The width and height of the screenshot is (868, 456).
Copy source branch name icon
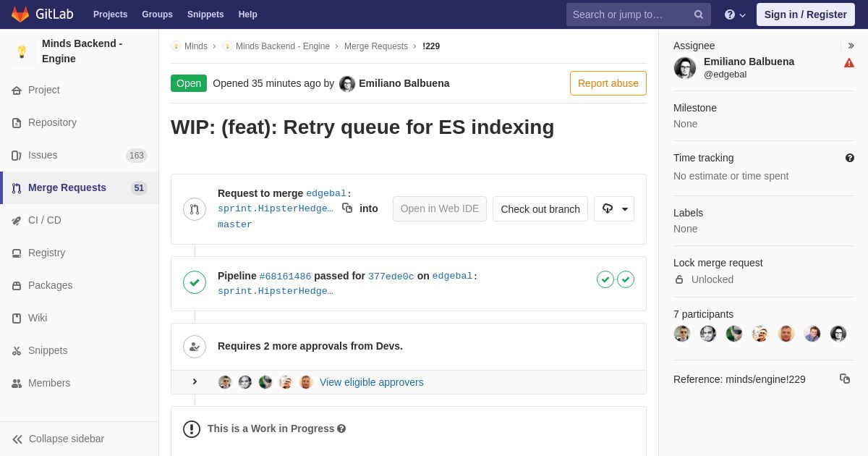coord(347,208)
